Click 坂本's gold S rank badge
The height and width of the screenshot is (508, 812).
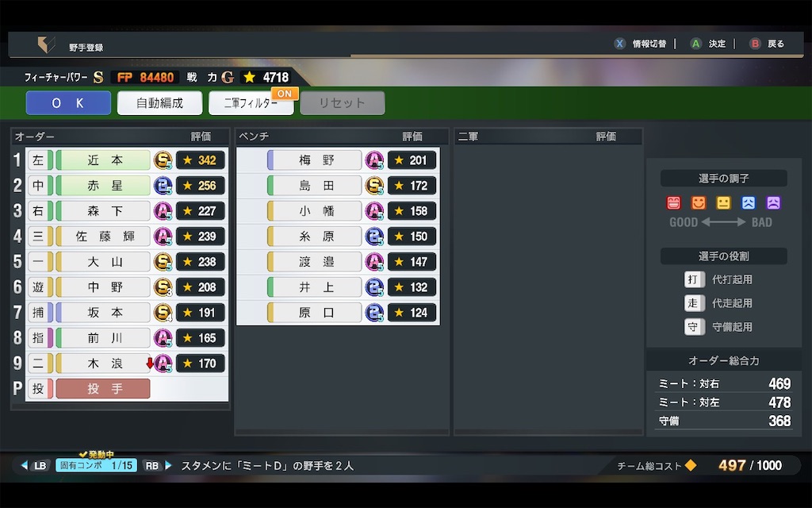[163, 313]
